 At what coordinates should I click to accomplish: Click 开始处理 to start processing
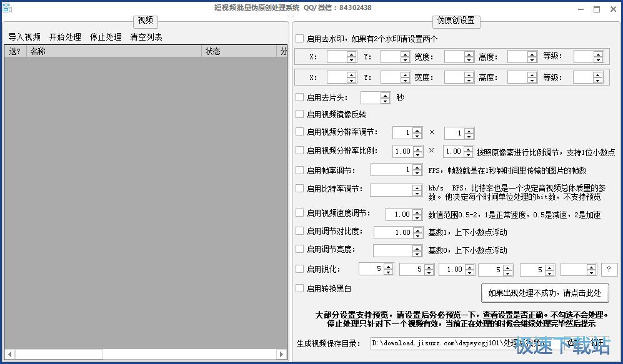tap(65, 37)
